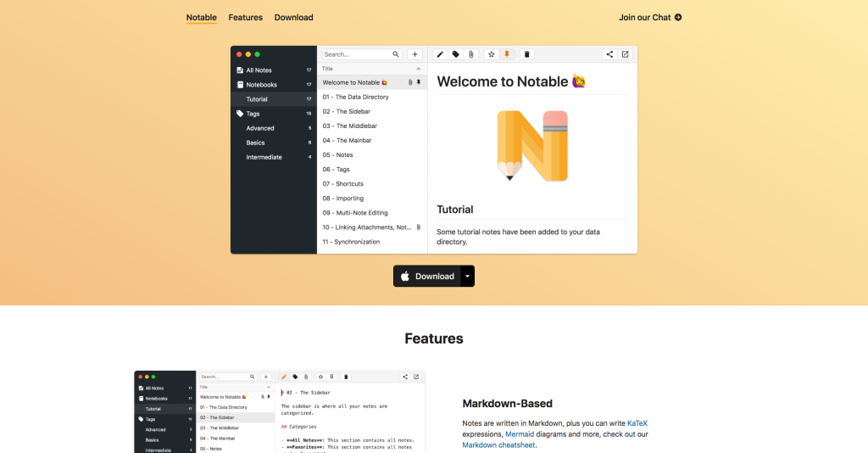Screen dimensions: 868x453
Task: Select note '05 - Notes' in the large preview
Action: pos(373,154)
